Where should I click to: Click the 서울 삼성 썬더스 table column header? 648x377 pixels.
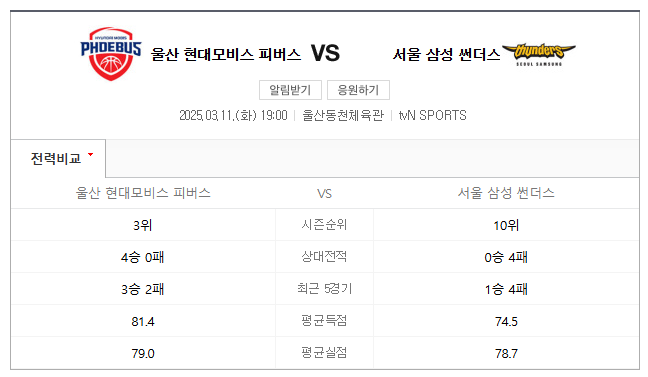tap(506, 193)
